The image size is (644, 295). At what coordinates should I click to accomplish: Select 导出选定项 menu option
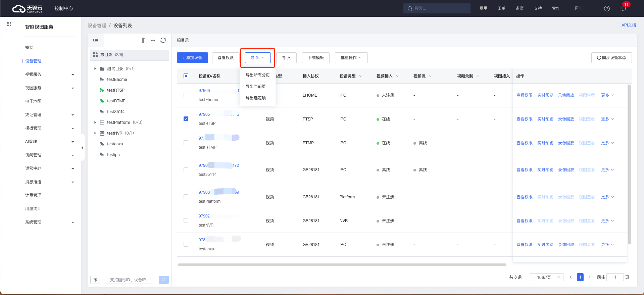[256, 98]
